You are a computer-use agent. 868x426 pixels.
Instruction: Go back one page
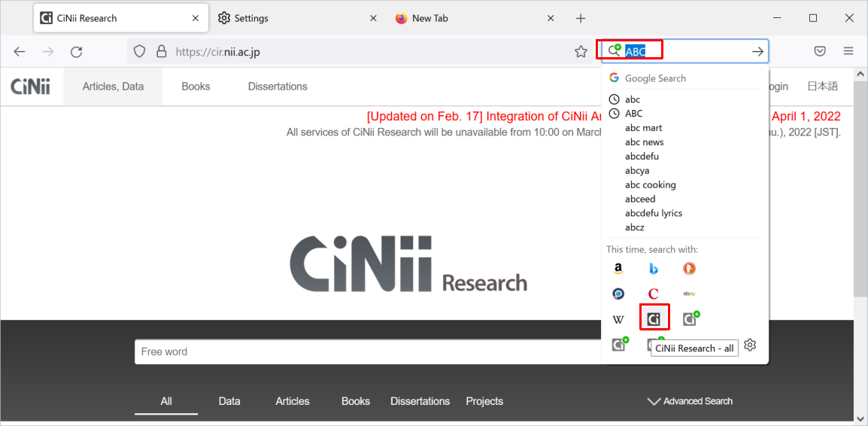point(20,51)
